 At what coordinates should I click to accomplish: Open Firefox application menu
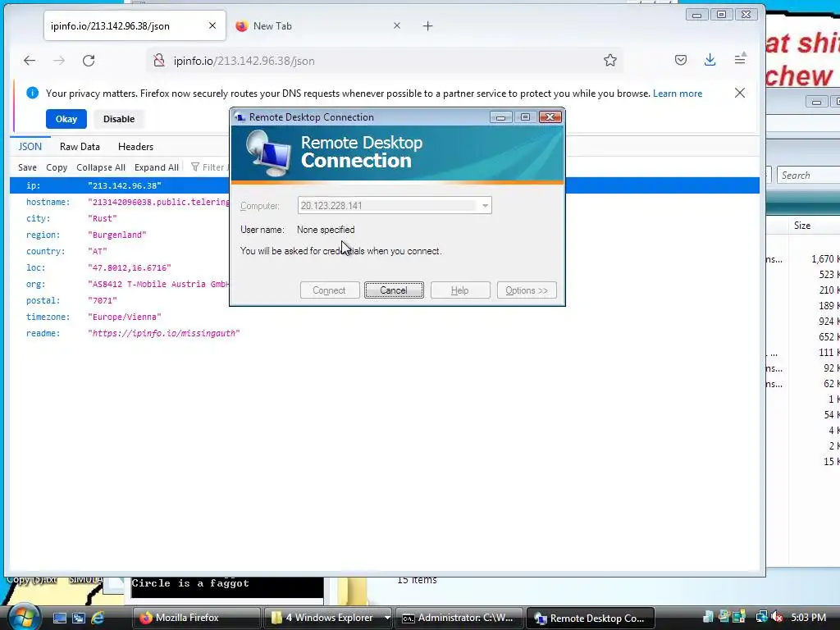(x=740, y=59)
